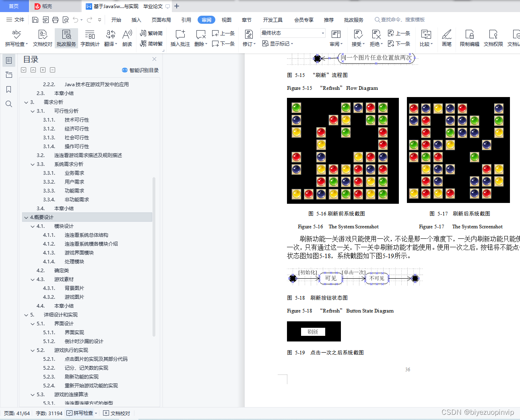Open the outline (目录) sidebar icon

8,60
